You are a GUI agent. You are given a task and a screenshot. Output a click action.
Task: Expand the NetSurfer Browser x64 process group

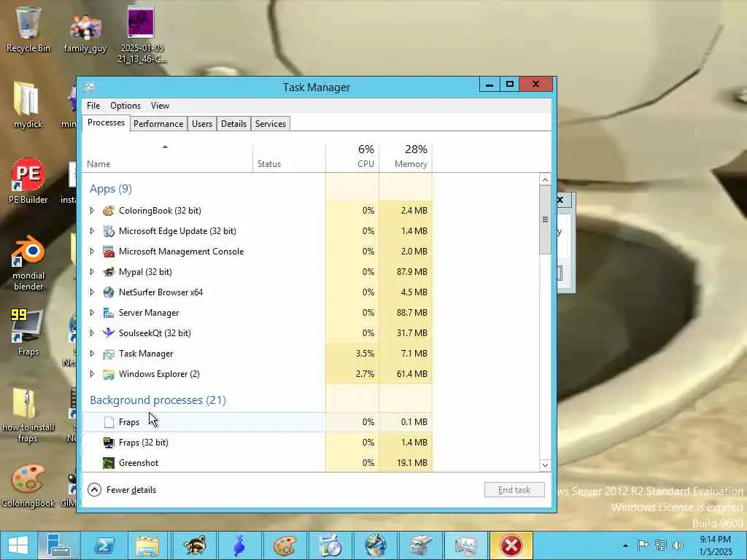92,292
